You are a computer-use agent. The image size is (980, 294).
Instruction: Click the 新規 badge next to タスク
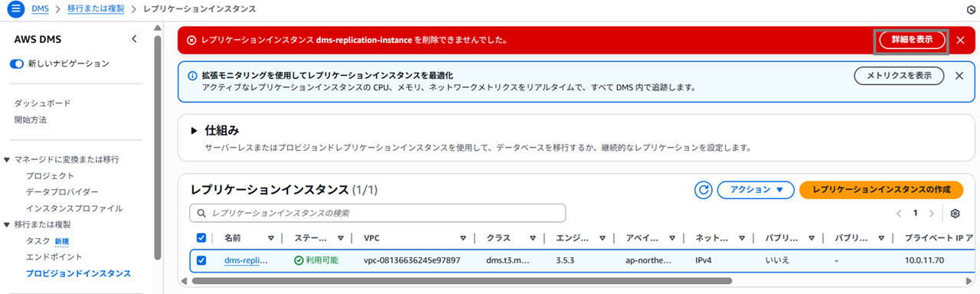(62, 241)
